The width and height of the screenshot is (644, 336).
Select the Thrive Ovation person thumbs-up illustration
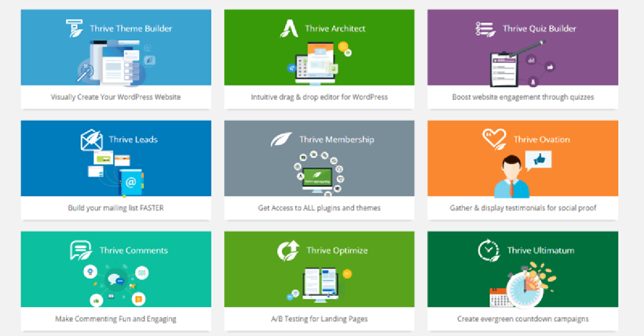[523, 175]
